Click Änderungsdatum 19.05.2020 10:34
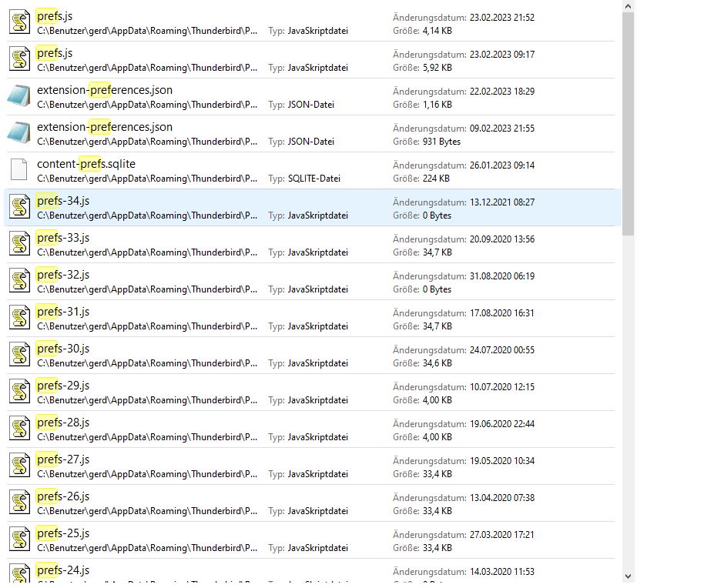The width and height of the screenshot is (724, 588). point(464,460)
